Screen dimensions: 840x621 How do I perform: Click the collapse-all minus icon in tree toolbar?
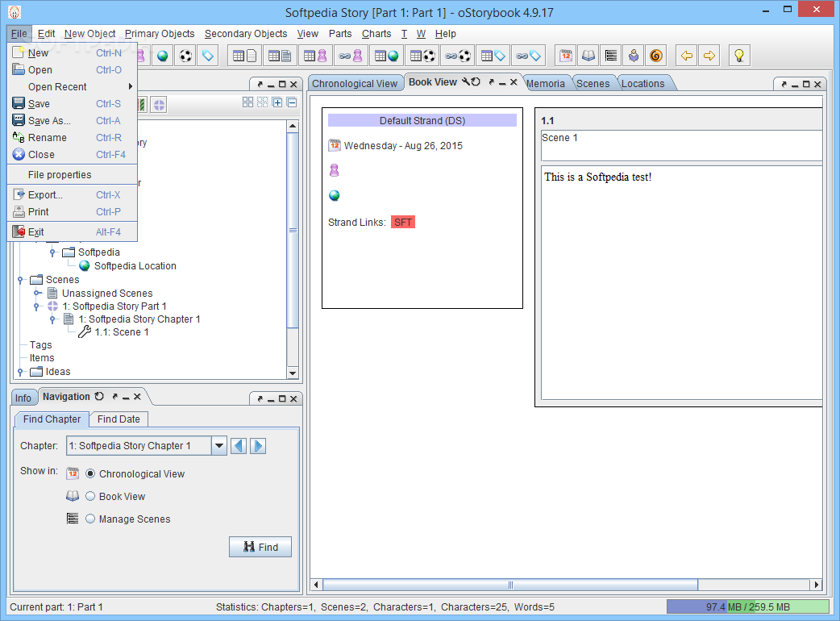292,102
